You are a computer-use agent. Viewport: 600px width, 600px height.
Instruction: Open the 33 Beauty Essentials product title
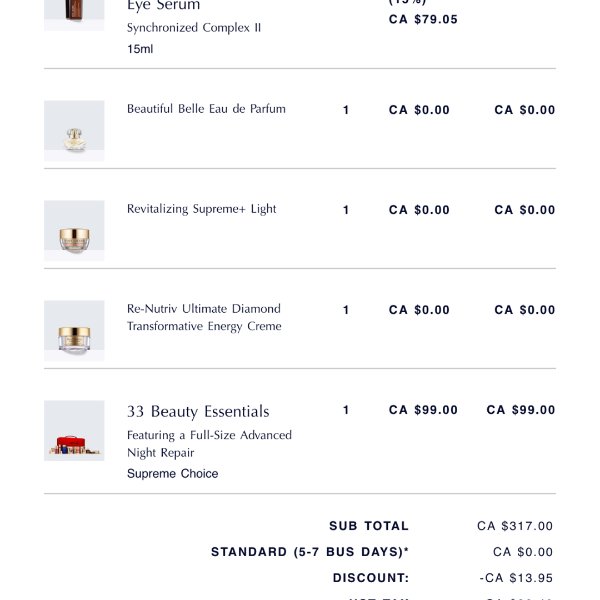tap(198, 411)
